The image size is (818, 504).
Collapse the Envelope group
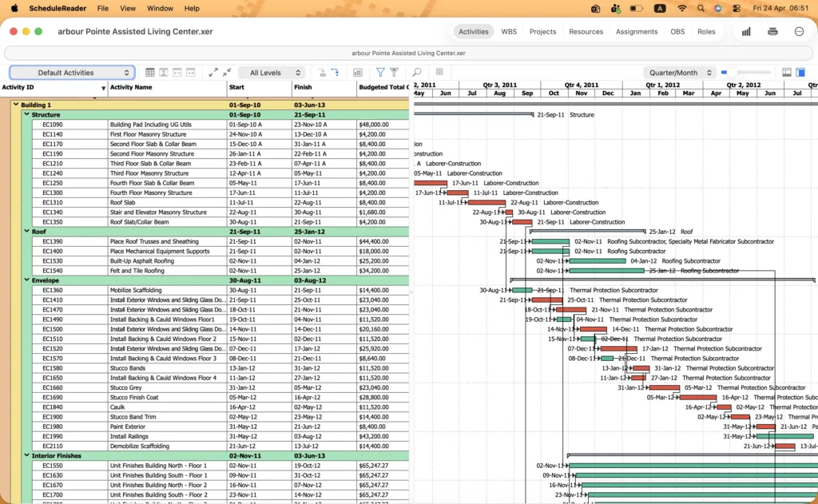[x=26, y=280]
